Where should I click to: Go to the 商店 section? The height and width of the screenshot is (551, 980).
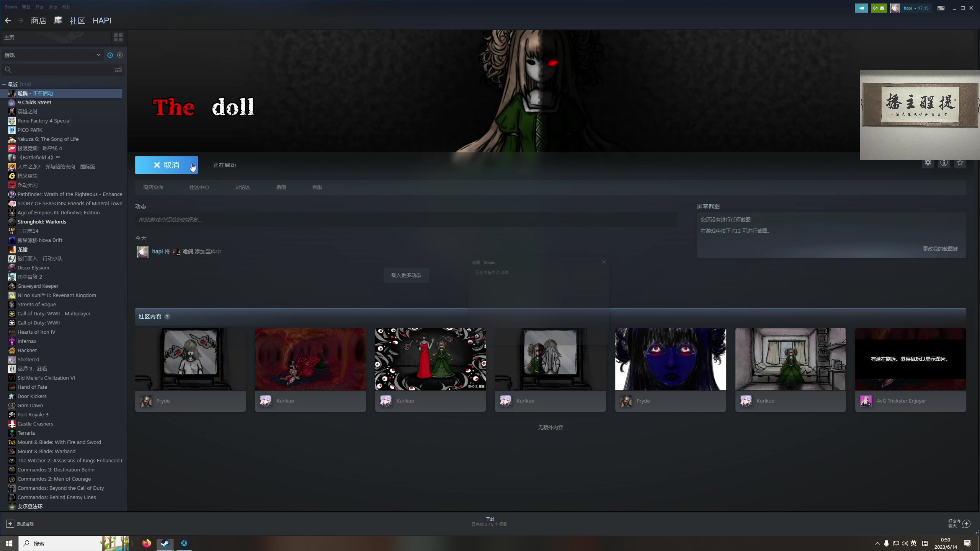(39, 21)
